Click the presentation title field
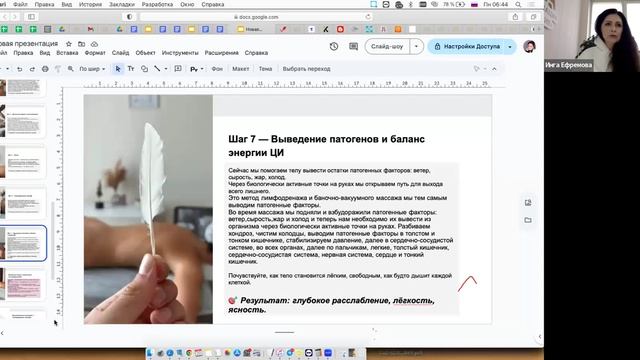Image resolution: width=640 pixels, height=360 pixels. [x=29, y=44]
